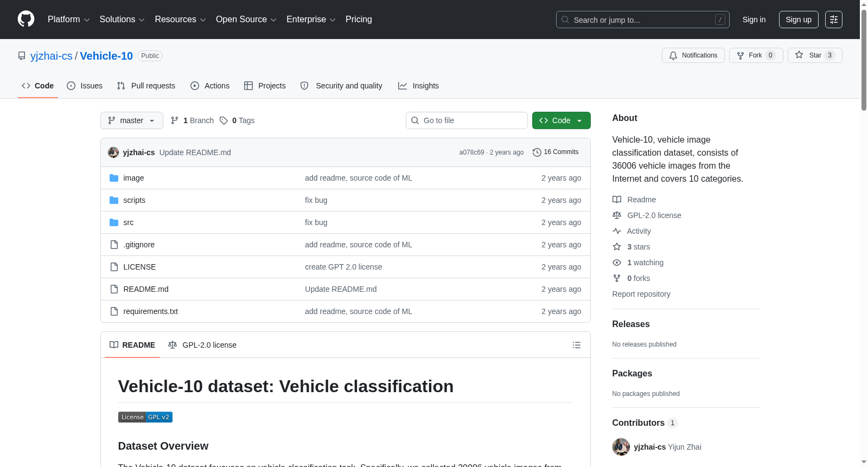This screenshot has width=868, height=467.
Task: Open the master branch selector
Action: coord(132,120)
